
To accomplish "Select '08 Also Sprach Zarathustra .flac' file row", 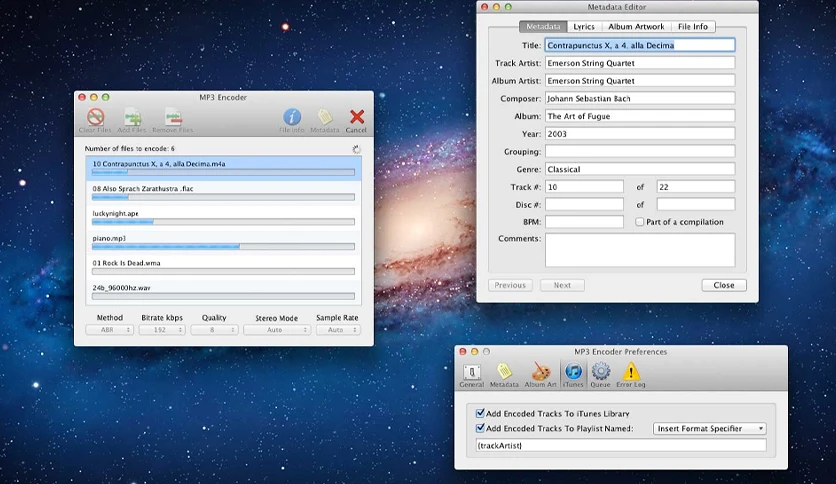I will [223, 192].
